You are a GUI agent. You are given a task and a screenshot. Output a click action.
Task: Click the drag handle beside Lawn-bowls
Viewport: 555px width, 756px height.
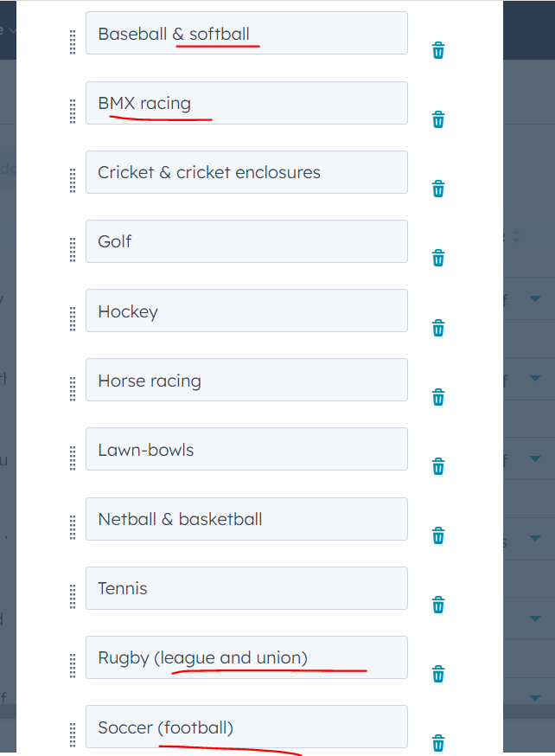coord(73,458)
